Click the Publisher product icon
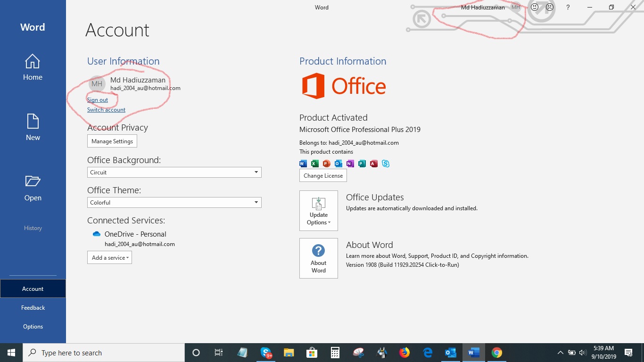644x362 pixels. click(362, 164)
